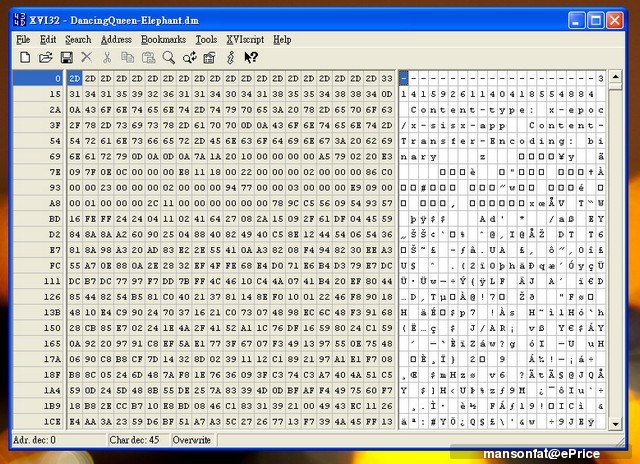The width and height of the screenshot is (640, 464).
Task: Click the address label '7E'
Action: (55, 172)
